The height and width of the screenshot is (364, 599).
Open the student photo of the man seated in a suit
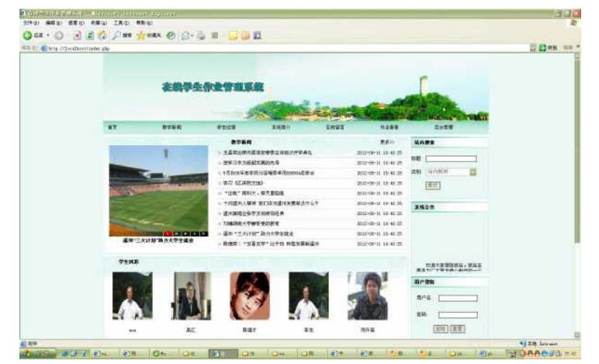point(191,296)
